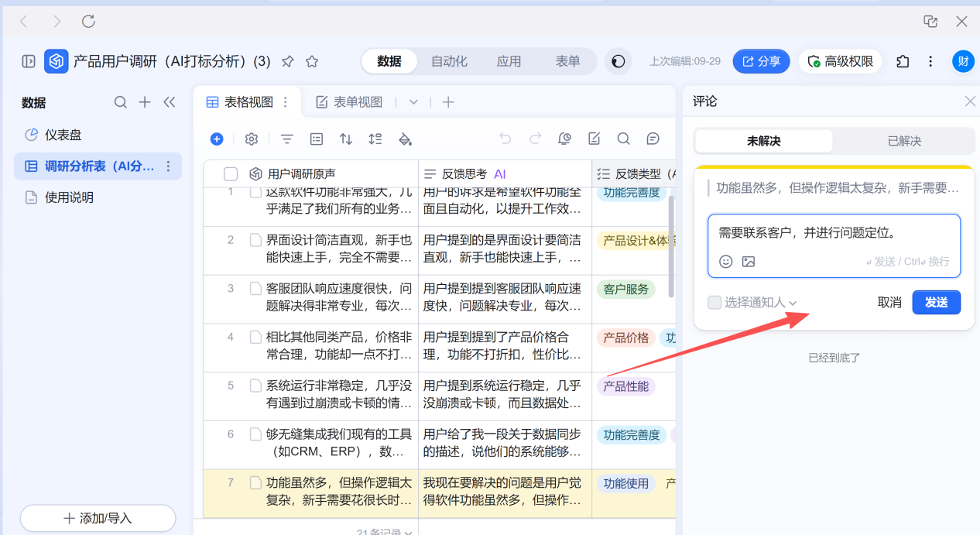This screenshot has height=535, width=980.
Task: Enable the 选择通知人 checkbox
Action: click(714, 302)
